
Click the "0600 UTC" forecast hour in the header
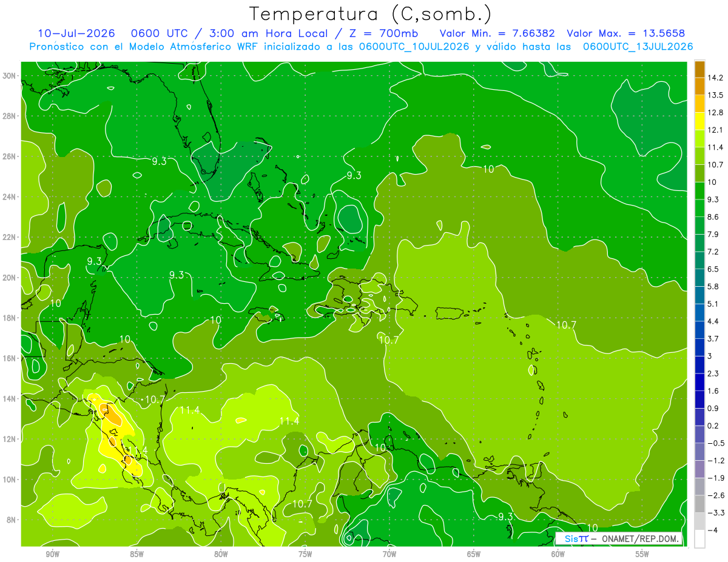point(159,33)
